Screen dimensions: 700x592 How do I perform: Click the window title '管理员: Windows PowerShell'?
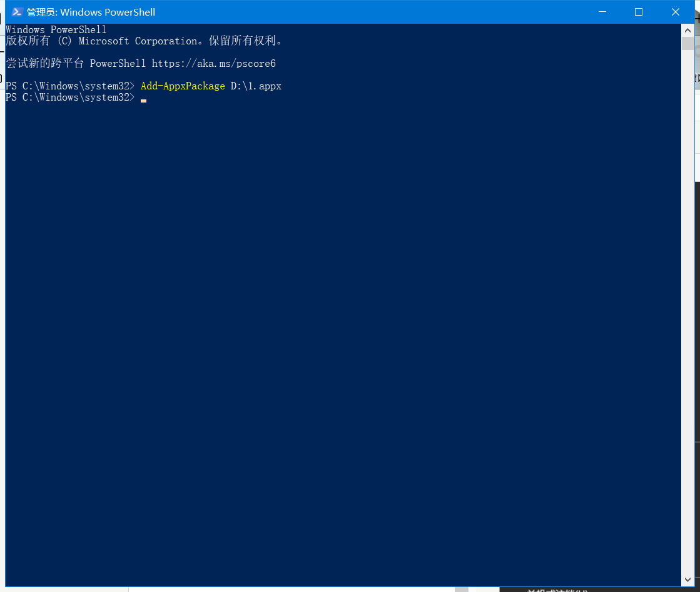click(91, 12)
